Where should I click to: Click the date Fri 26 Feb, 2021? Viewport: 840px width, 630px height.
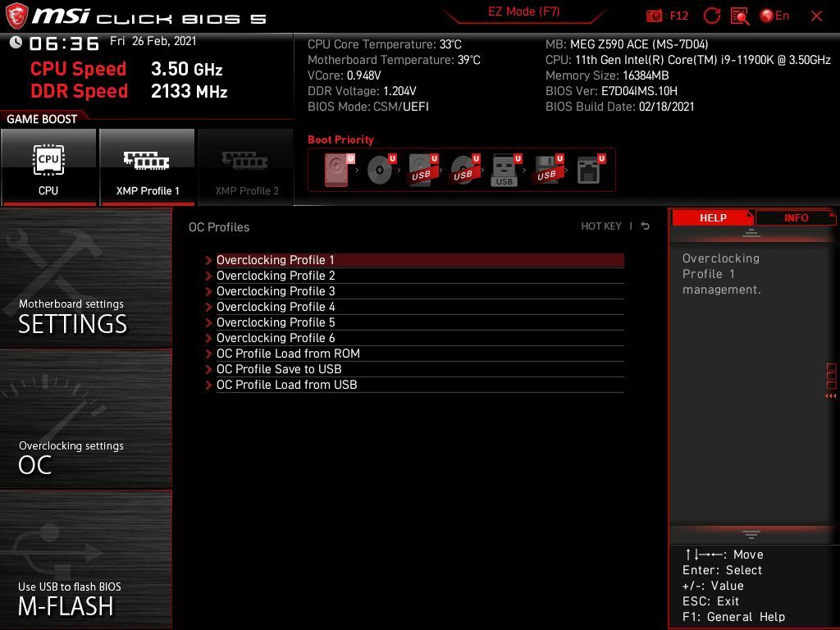[x=153, y=41]
